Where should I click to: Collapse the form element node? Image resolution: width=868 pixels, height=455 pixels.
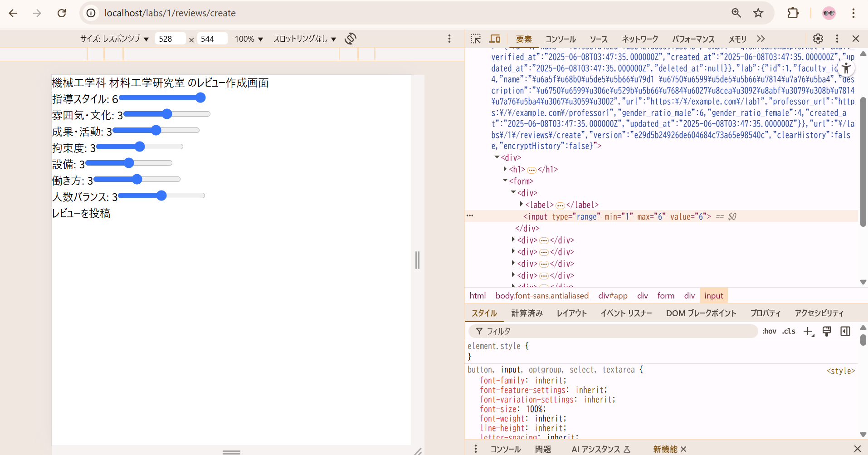coord(505,181)
